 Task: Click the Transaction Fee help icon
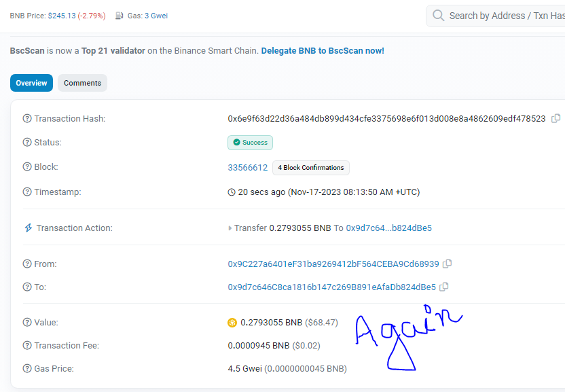(x=27, y=346)
